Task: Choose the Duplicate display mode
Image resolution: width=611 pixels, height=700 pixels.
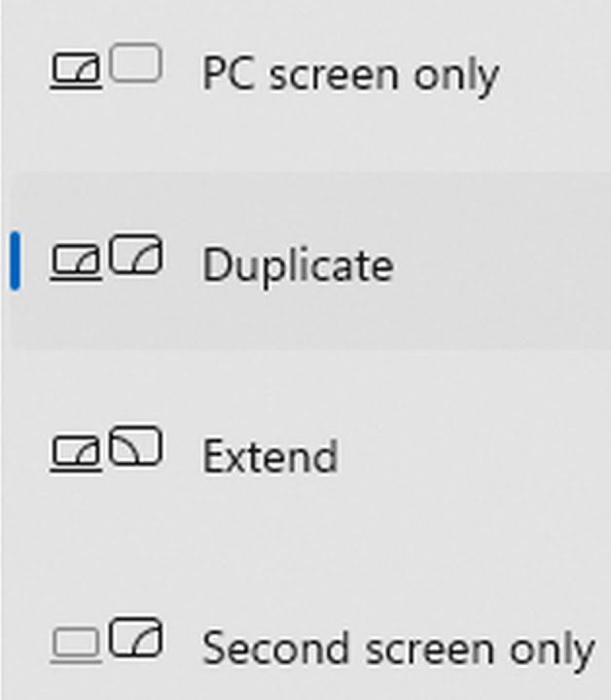Action: click(310, 262)
